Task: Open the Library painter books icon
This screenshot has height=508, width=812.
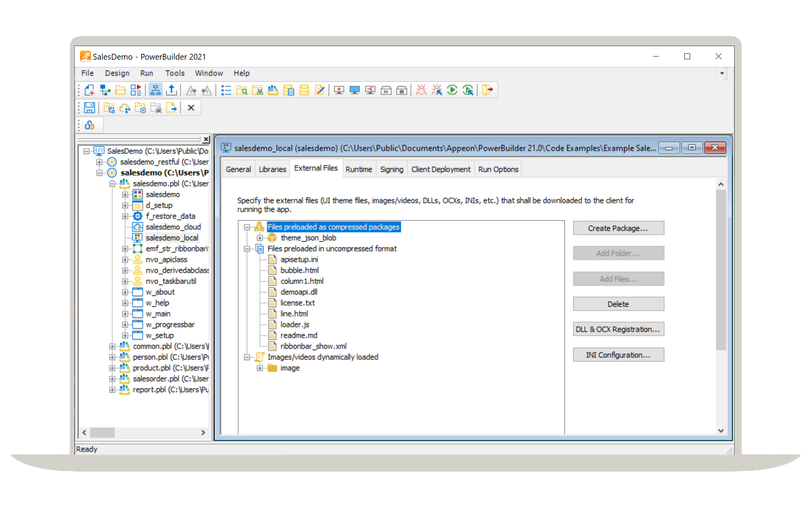Action: (273, 90)
